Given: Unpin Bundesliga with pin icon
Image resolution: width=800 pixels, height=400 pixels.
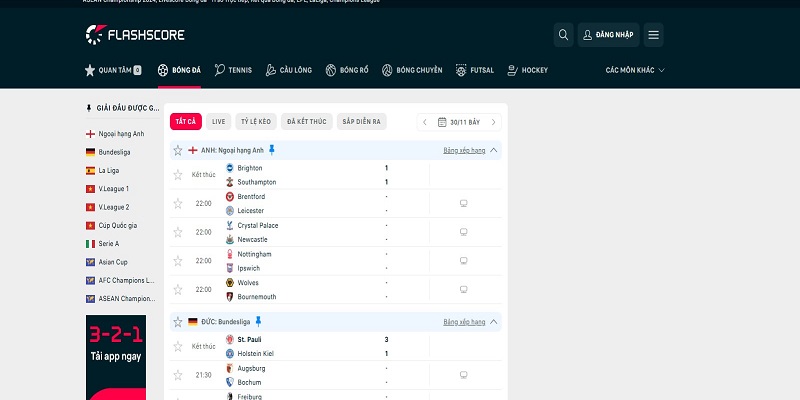Looking at the screenshot, I should click(258, 321).
